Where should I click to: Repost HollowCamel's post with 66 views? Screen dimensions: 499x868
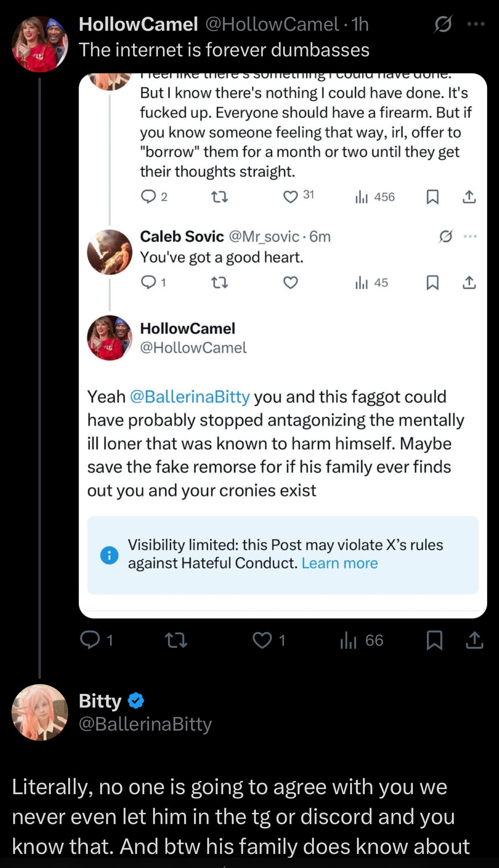(x=176, y=640)
